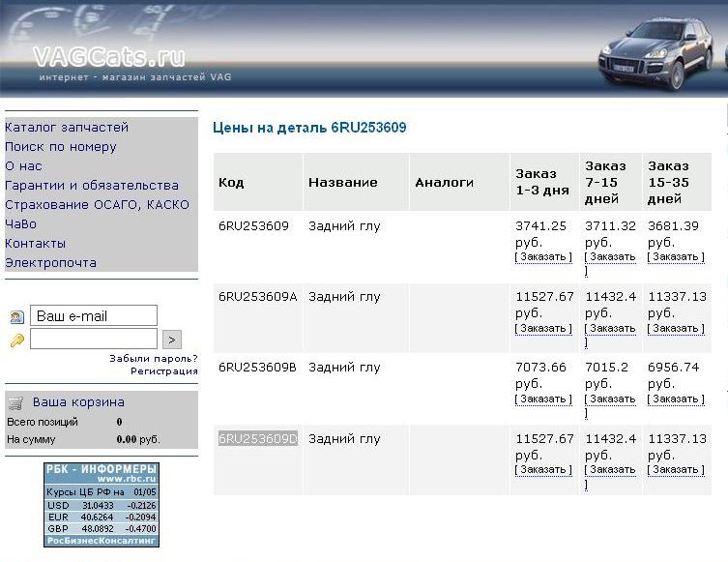Click the highlighted 6RU253609D part code
This screenshot has height=562, width=728.
[258, 439]
